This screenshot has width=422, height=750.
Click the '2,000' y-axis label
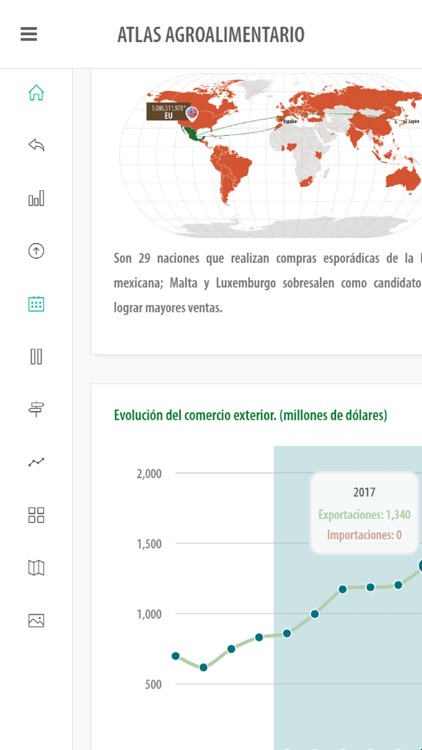point(150,474)
